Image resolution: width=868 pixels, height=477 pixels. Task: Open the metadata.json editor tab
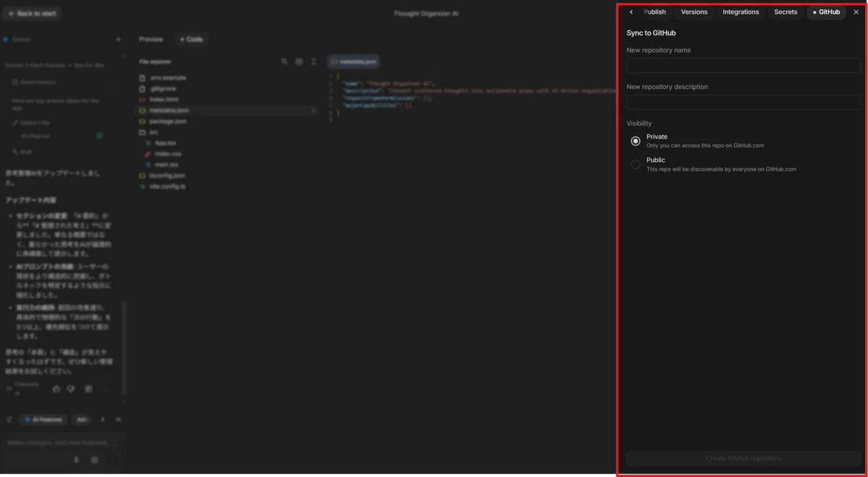[x=354, y=62]
